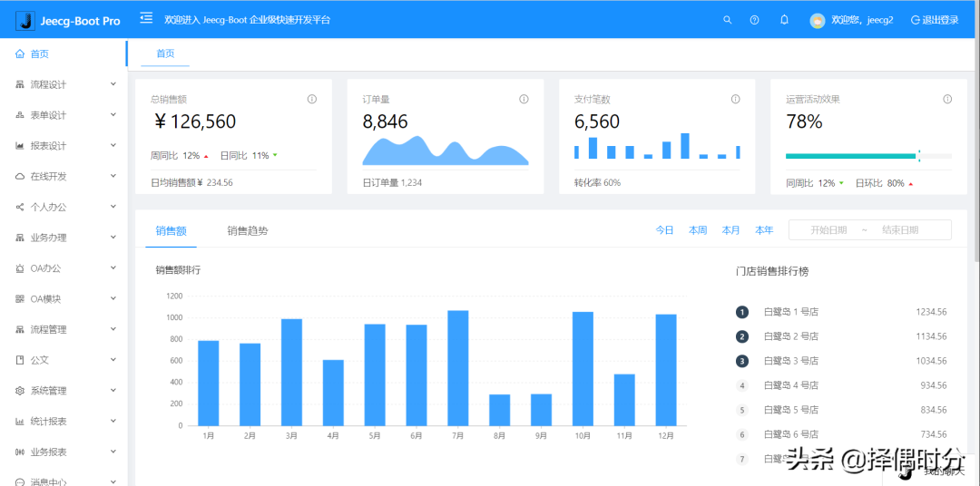Filter by 今日 date range link

click(664, 230)
